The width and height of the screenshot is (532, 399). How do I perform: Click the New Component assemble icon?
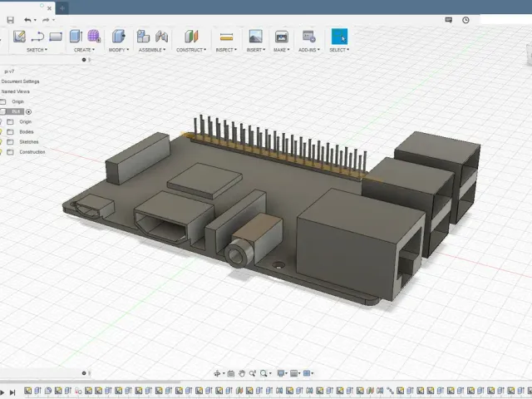pos(143,37)
